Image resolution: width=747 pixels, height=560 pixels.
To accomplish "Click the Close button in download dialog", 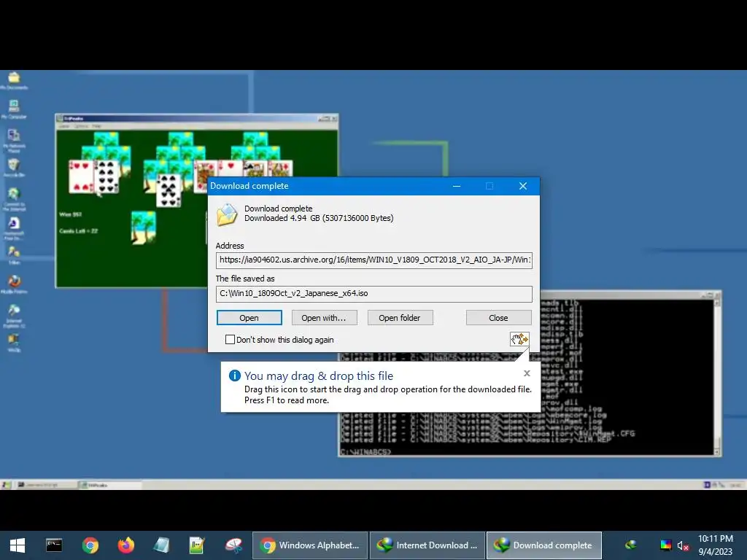I will (498, 318).
